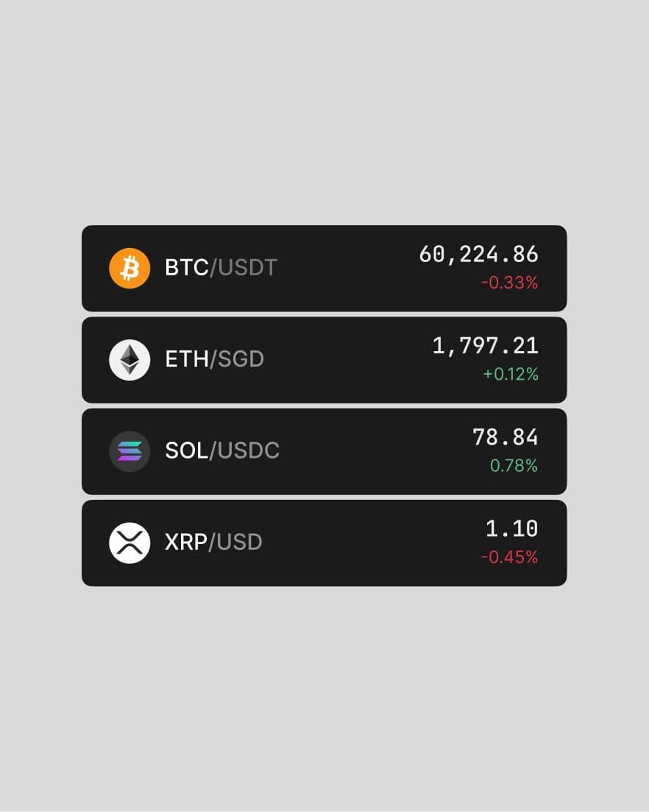This screenshot has width=649, height=812.
Task: Click the 1.10 XRP price
Action: 512,529
